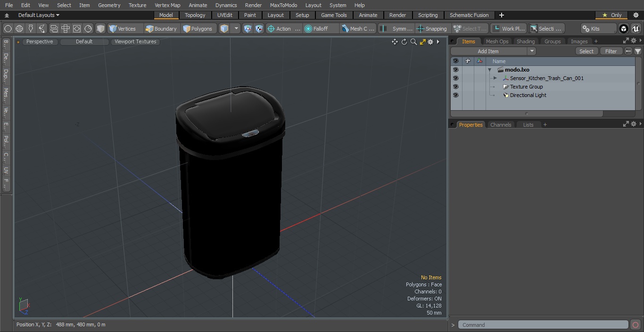
Task: Click the Items panel expand-arrows icon
Action: 626,41
